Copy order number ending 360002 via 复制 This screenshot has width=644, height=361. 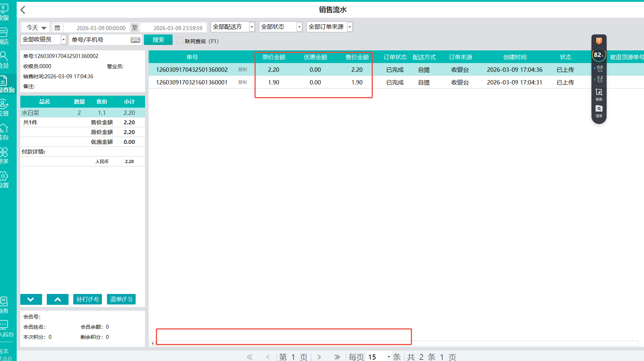(243, 70)
